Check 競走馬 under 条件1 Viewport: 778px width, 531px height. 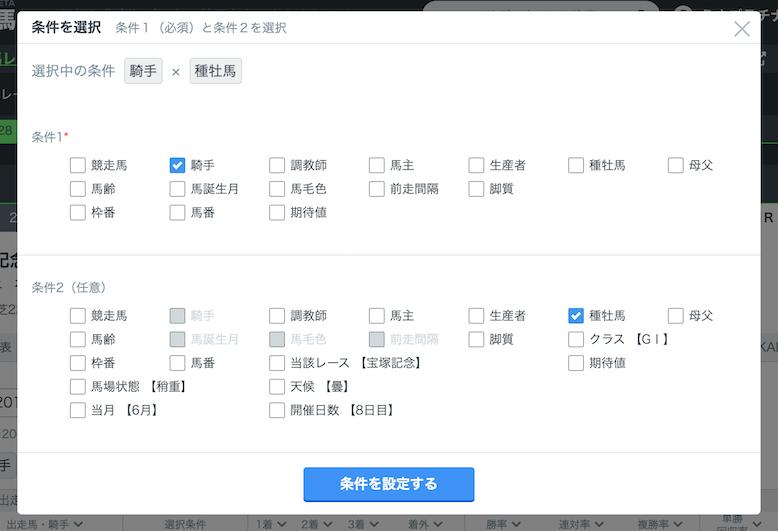point(78,165)
